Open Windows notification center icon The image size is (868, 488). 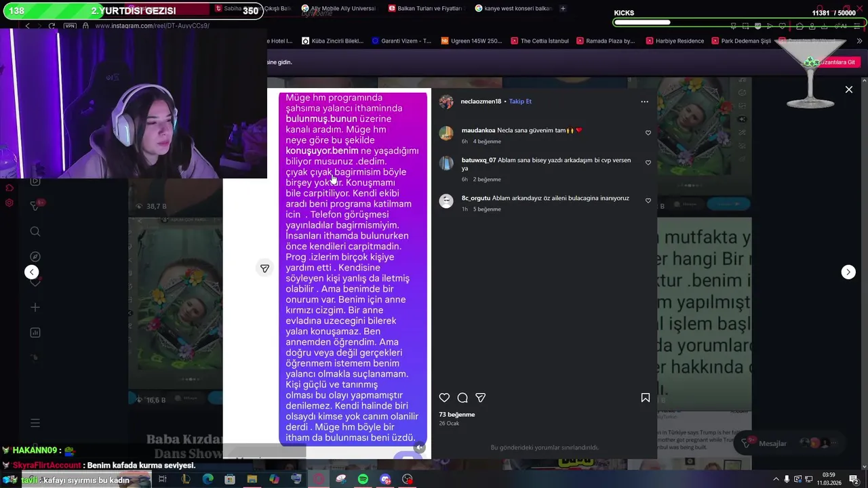pyautogui.click(x=854, y=479)
